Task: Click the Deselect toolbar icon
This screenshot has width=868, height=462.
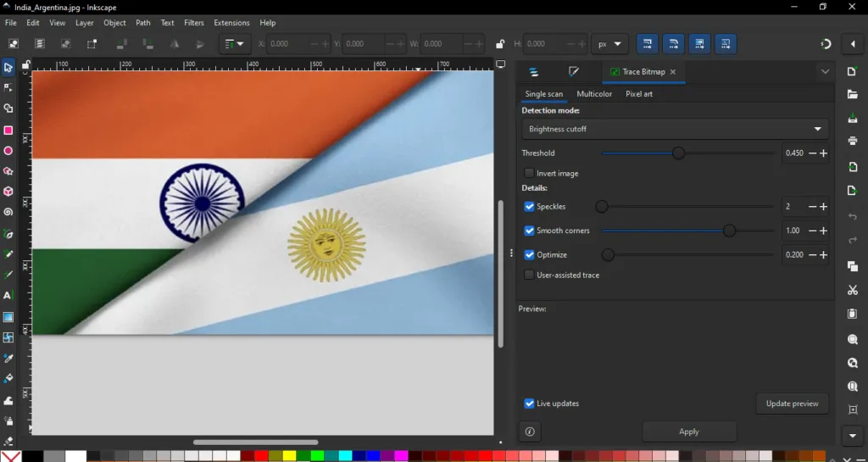Action: [x=66, y=44]
